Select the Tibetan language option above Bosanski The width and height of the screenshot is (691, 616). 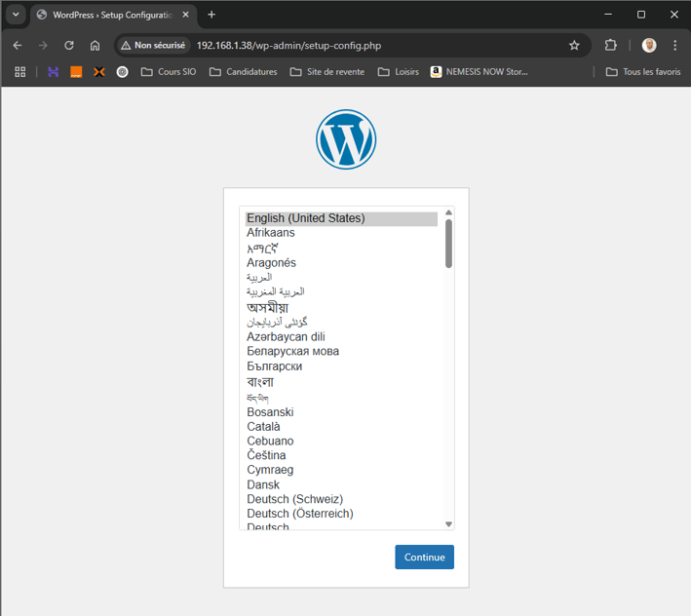[x=341, y=398]
